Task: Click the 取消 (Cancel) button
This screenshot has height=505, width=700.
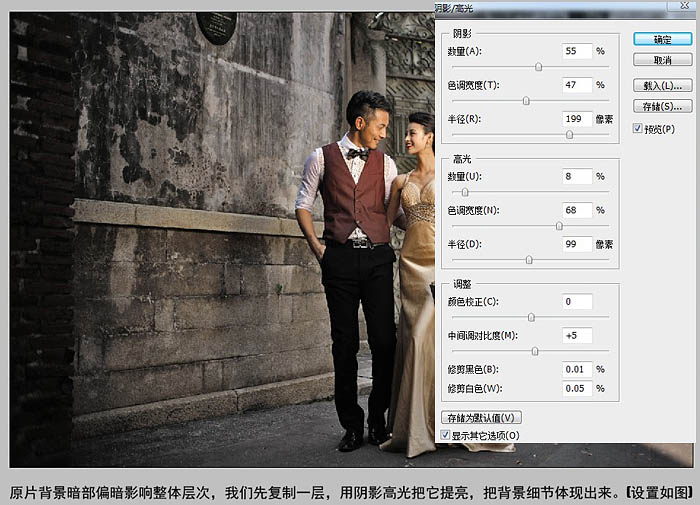Action: (x=662, y=60)
